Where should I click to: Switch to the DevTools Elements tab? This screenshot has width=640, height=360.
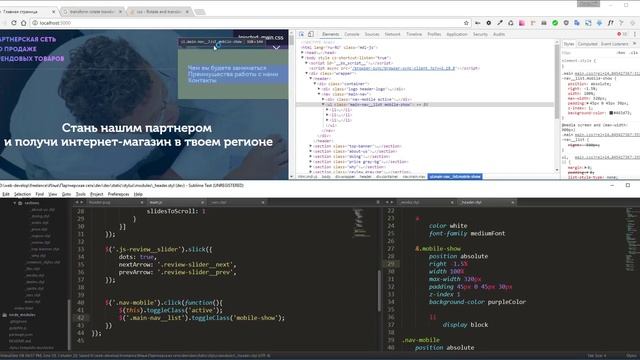tap(330, 34)
